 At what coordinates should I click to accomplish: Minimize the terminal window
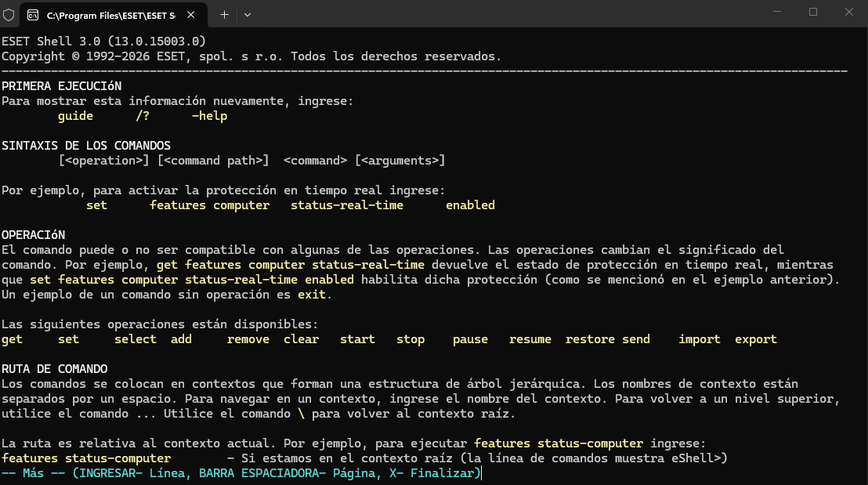(x=777, y=12)
